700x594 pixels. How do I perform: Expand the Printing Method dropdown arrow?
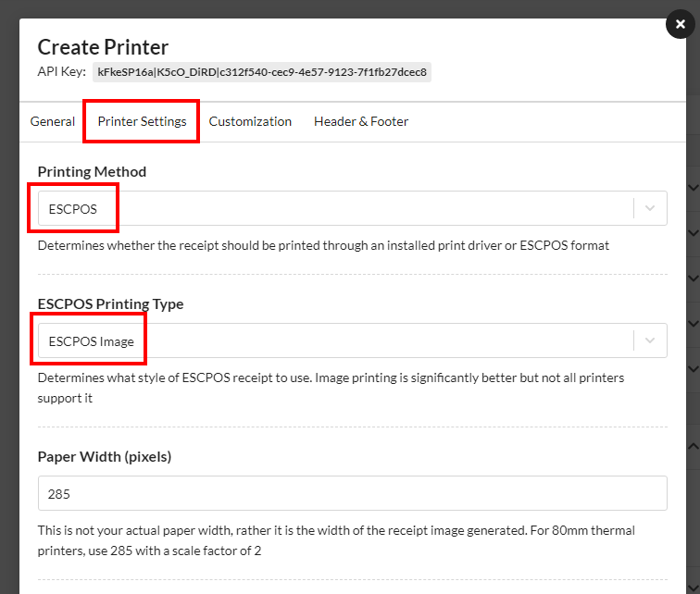pyautogui.click(x=650, y=208)
